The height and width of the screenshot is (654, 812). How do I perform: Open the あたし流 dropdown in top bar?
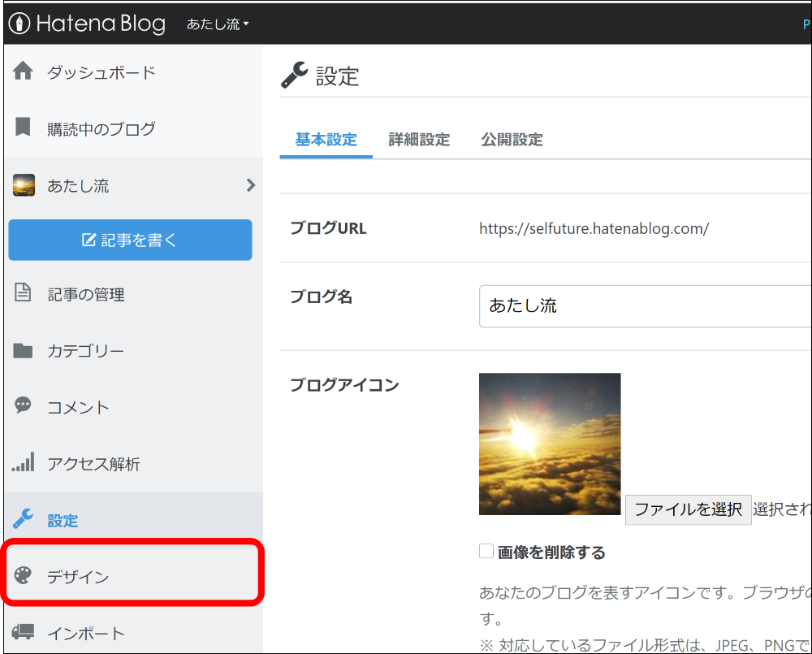217,24
